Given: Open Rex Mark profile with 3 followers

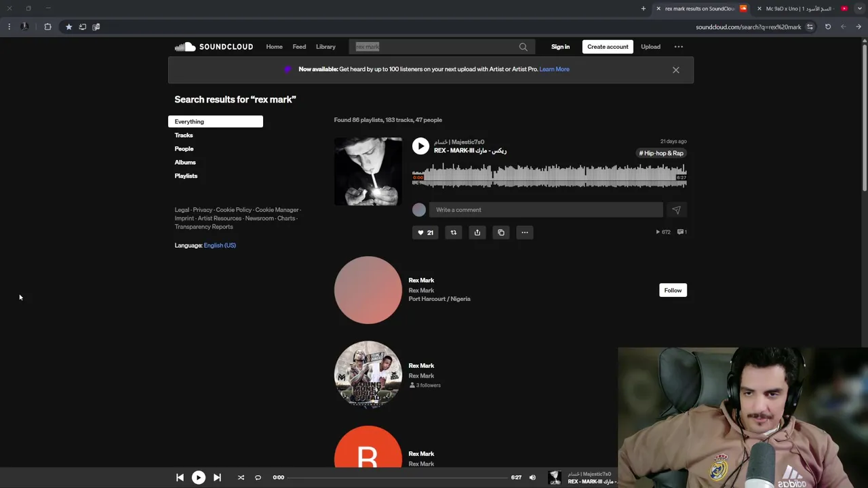Looking at the screenshot, I should coord(368,375).
